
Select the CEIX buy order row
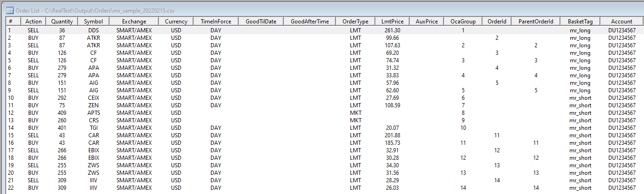93,97
